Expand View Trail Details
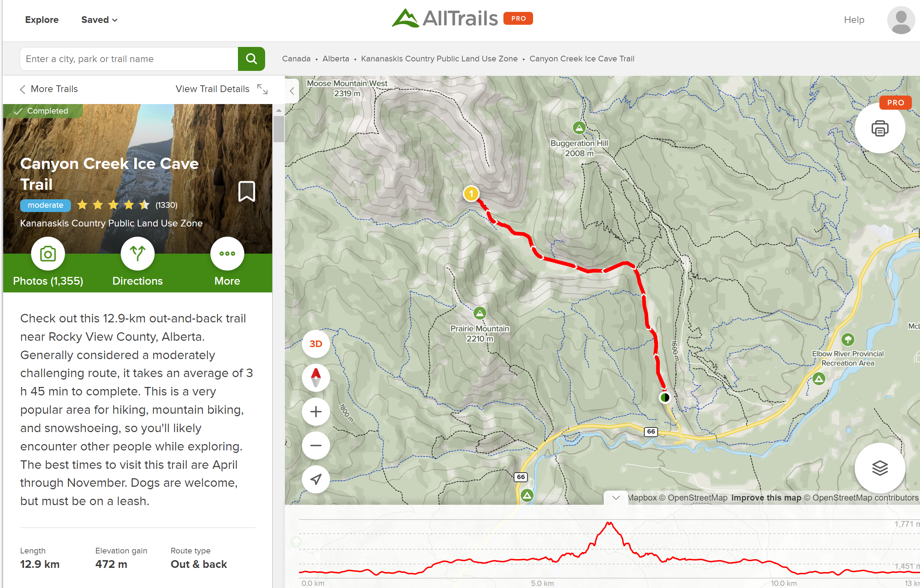This screenshot has width=920, height=588. (221, 89)
